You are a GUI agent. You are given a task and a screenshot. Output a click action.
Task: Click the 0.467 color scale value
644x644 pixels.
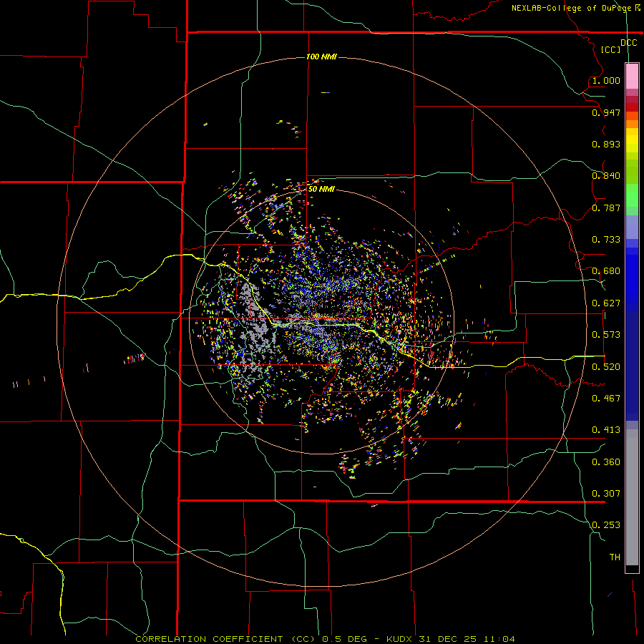[x=606, y=399]
